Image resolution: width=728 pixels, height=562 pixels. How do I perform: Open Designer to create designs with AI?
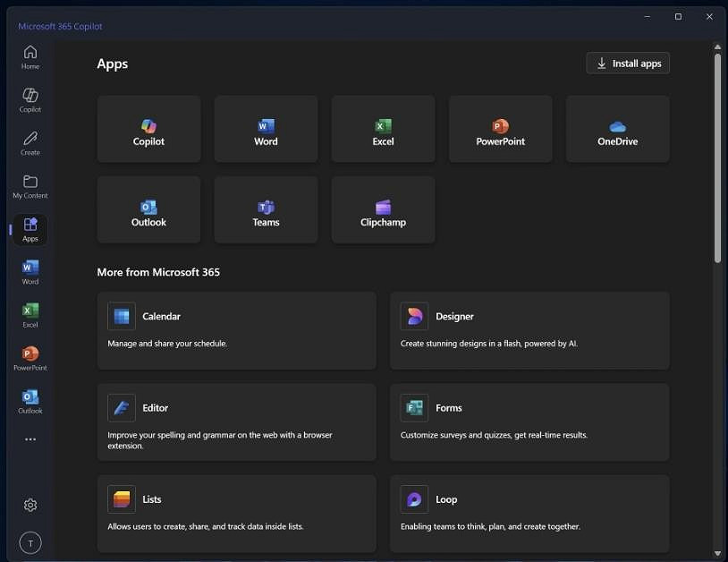529,330
